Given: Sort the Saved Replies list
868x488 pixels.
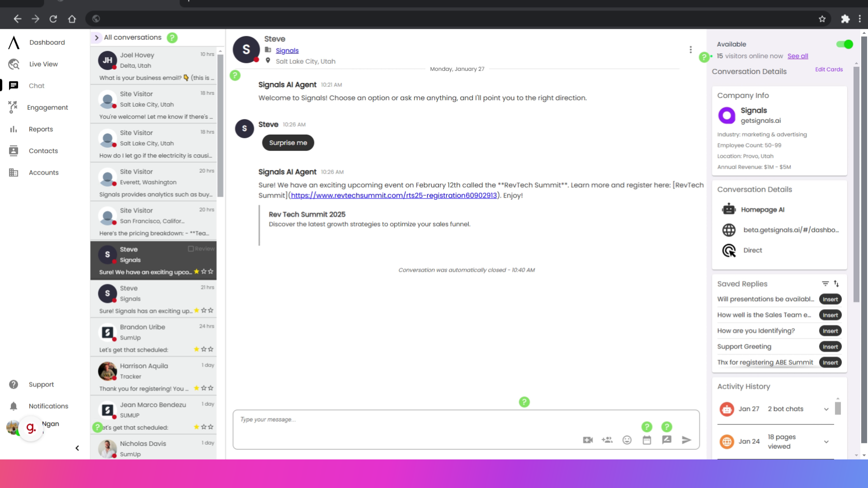Looking at the screenshot, I should point(837,283).
